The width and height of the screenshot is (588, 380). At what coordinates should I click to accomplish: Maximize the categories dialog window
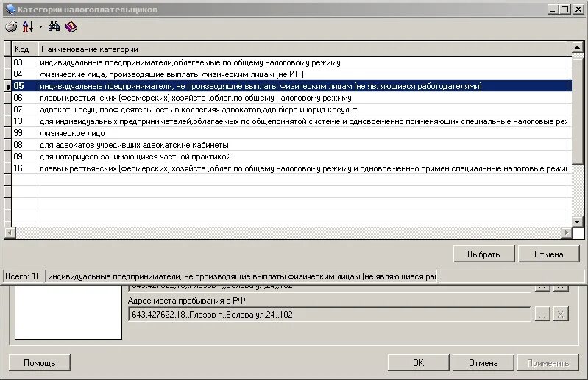click(564, 10)
